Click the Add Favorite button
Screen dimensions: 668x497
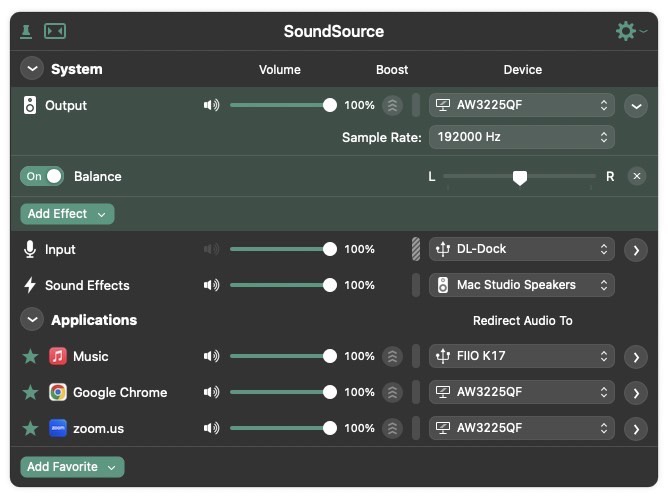coord(72,467)
